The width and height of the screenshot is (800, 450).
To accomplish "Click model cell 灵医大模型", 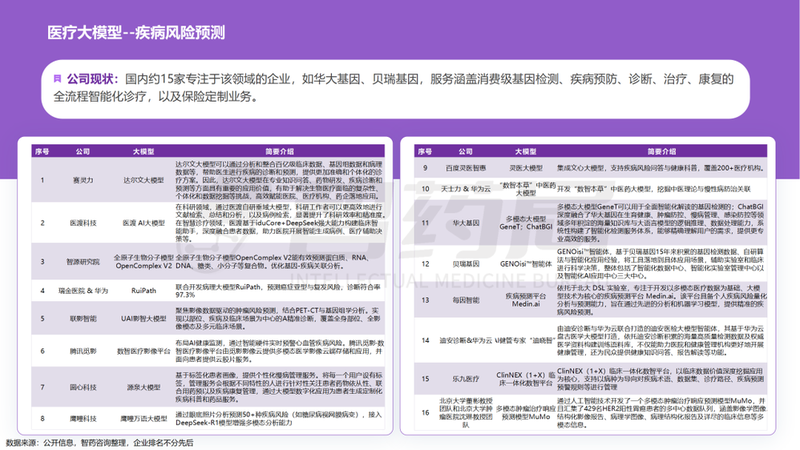I will (526, 168).
